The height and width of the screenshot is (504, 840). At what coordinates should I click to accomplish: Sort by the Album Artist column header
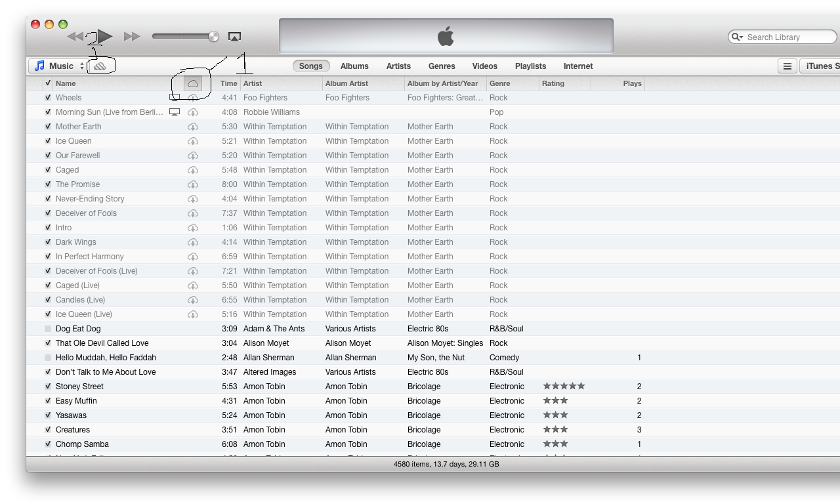click(364, 83)
